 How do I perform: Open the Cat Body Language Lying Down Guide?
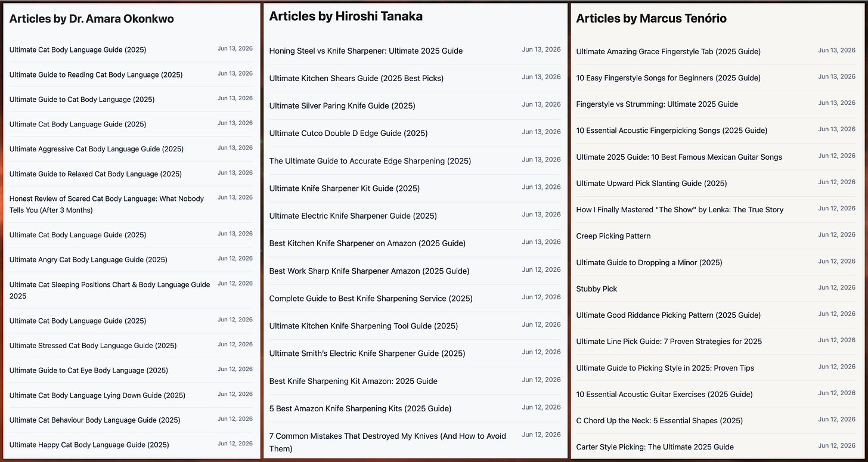coord(97,395)
